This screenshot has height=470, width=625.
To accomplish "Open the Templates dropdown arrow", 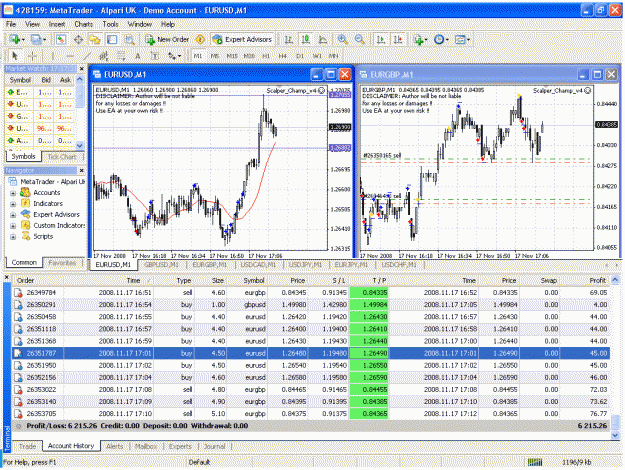I will click(468, 40).
